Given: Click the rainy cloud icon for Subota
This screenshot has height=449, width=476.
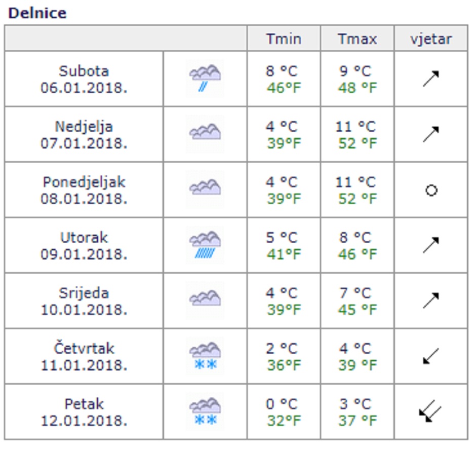Looking at the screenshot, I should (205, 79).
